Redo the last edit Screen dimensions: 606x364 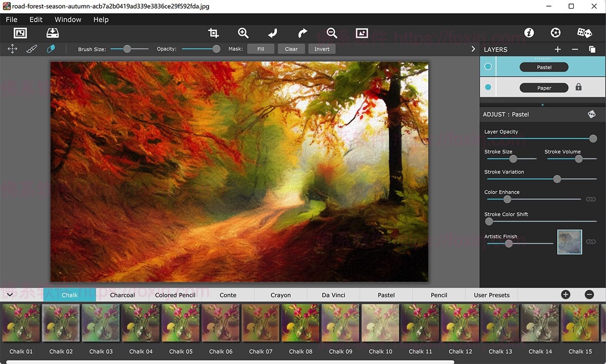click(x=301, y=32)
